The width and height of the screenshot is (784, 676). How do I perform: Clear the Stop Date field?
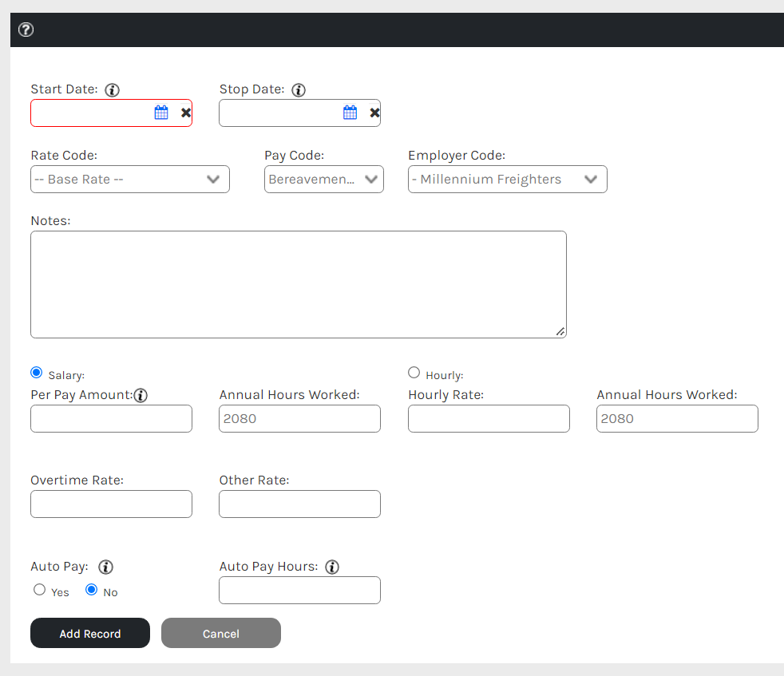[x=374, y=113]
